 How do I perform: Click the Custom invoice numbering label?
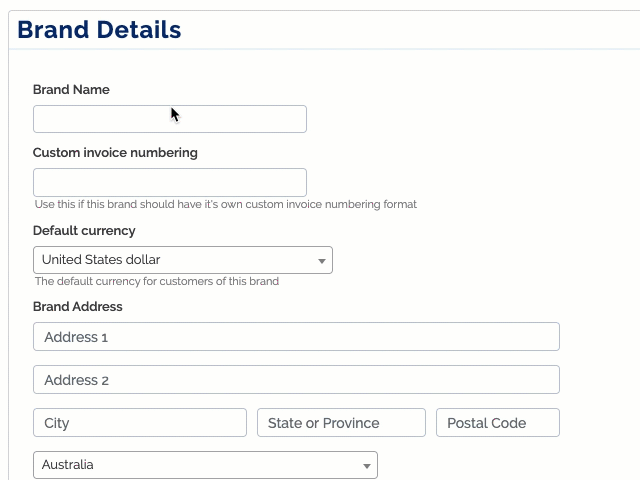(115, 153)
